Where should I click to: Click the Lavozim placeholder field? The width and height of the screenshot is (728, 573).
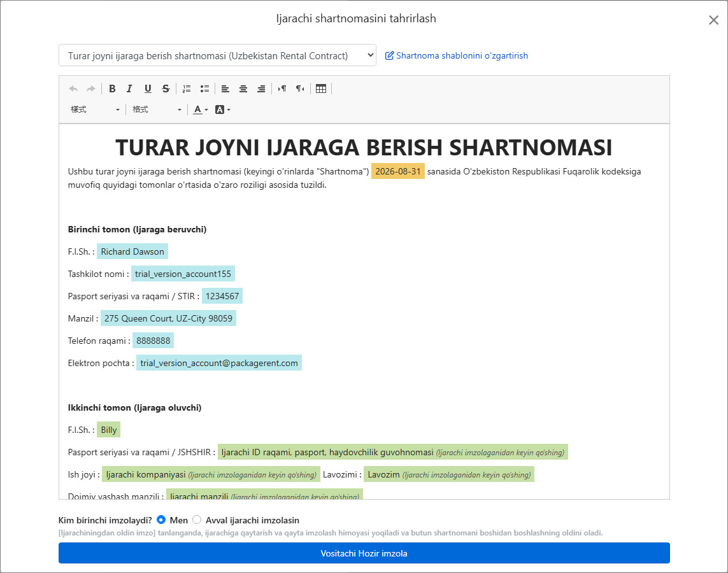tap(449, 474)
